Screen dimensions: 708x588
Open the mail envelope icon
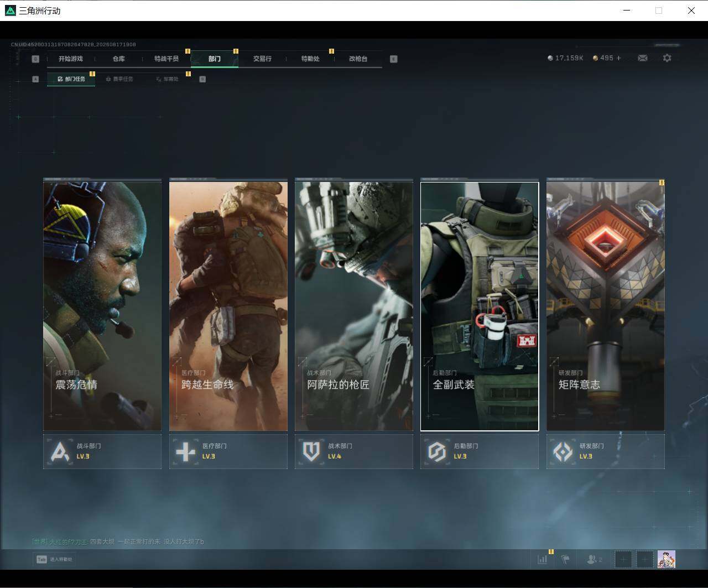643,58
